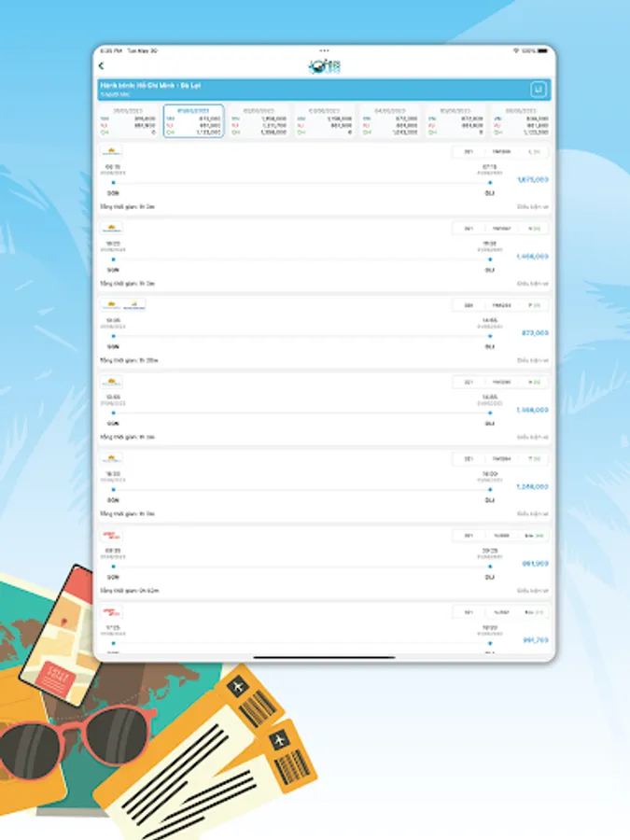
Task: Tap DLI arrival code on 873,000 flight
Action: click(490, 346)
